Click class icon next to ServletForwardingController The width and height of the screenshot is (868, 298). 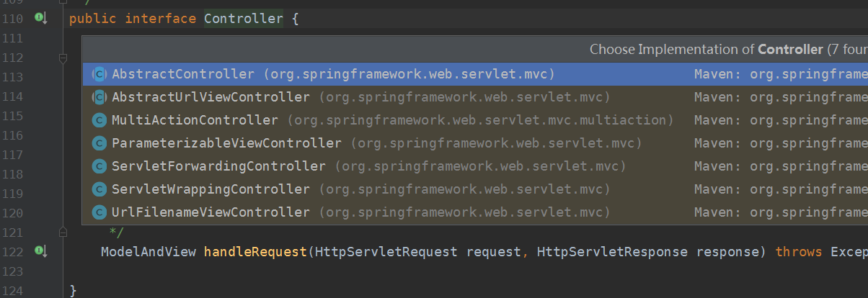pos(99,166)
